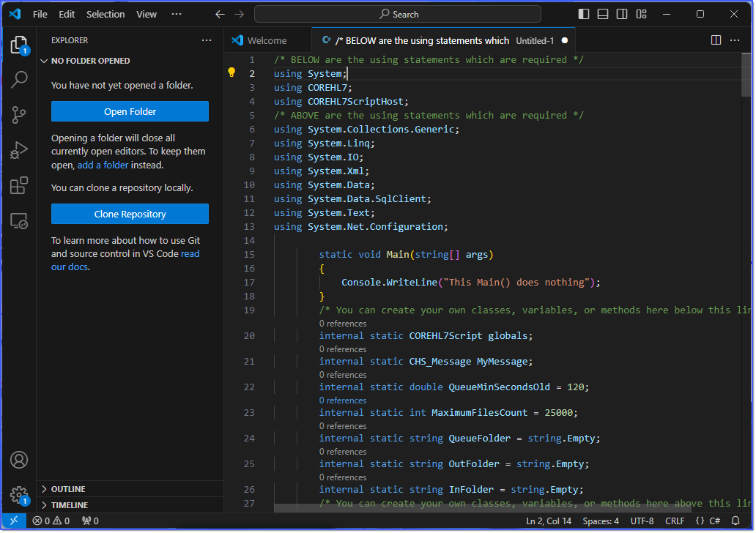Open Customize Layout icon
Viewport: 756px width, 533px height.
coord(642,14)
